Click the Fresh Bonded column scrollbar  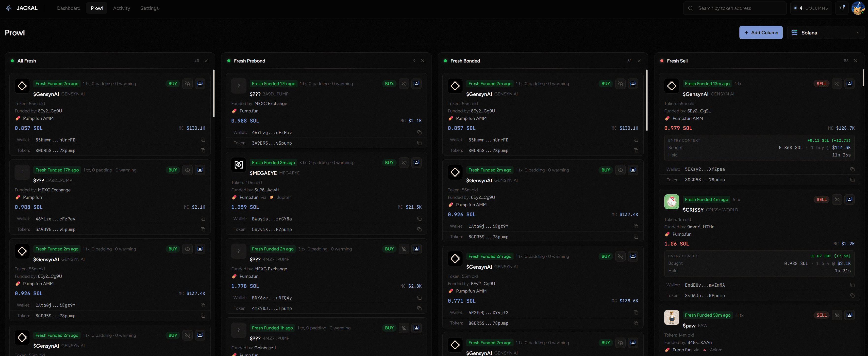click(647, 100)
